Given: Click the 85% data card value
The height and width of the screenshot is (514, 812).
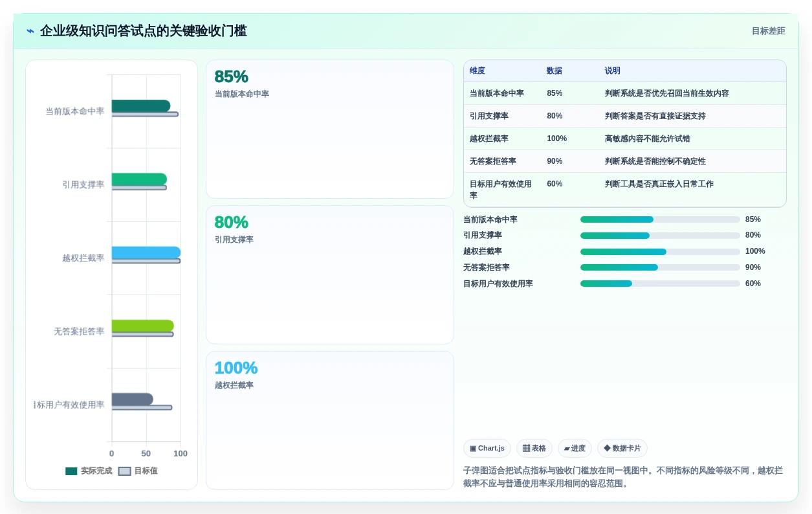Looking at the screenshot, I should [x=231, y=76].
